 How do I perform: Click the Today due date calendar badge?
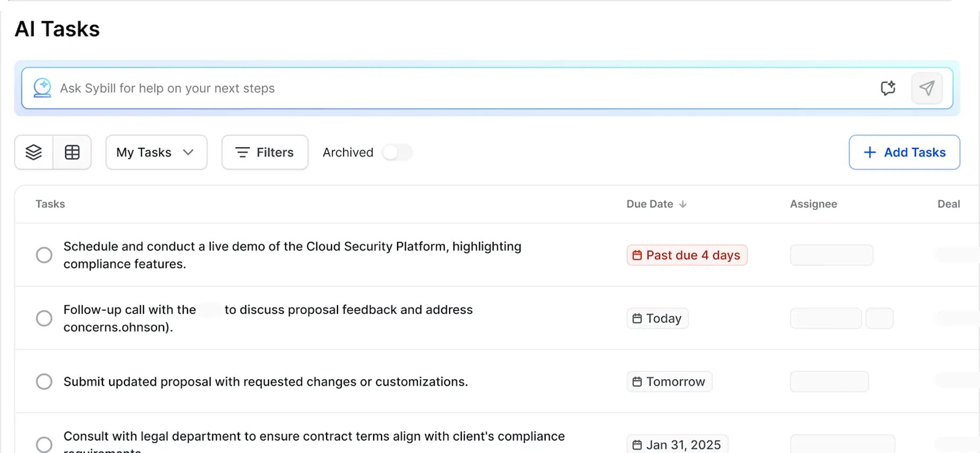(657, 318)
